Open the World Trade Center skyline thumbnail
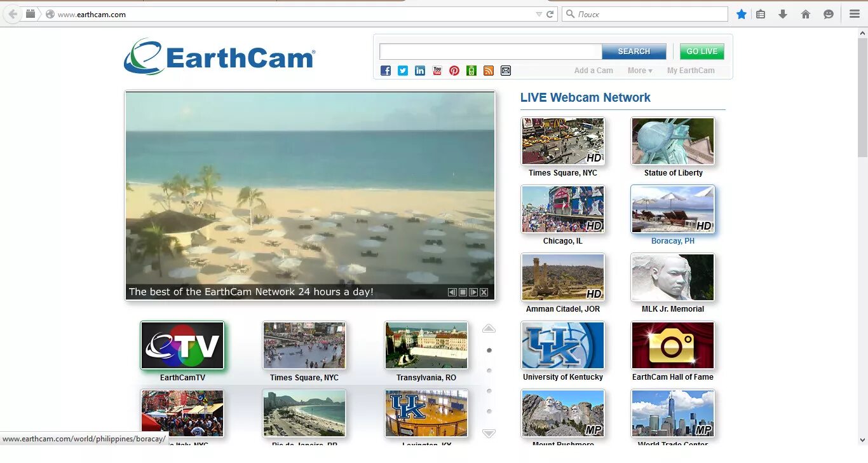Image resolution: width=868 pixels, height=463 pixels. [x=673, y=413]
